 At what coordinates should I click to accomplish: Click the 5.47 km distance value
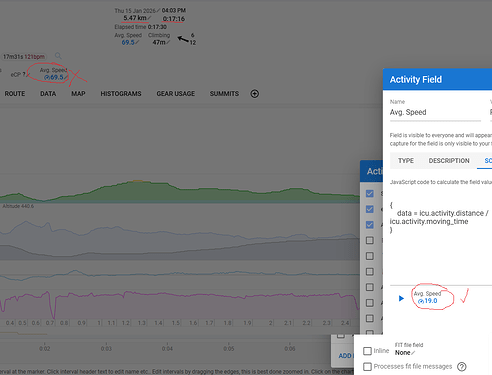tap(135, 18)
